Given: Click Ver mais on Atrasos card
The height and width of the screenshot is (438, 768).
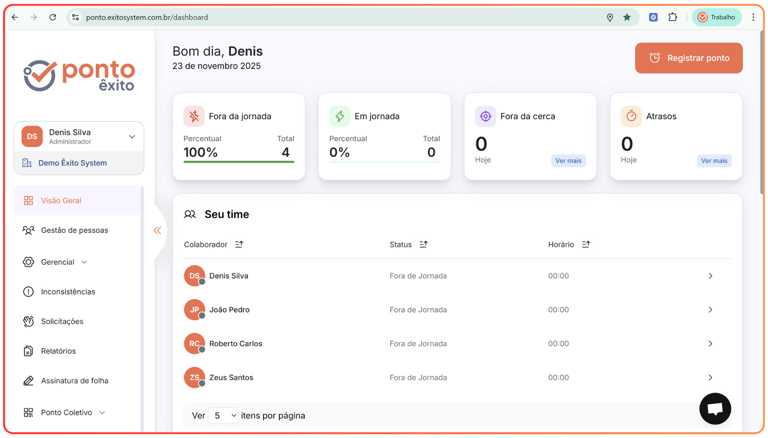Looking at the screenshot, I should pos(714,160).
